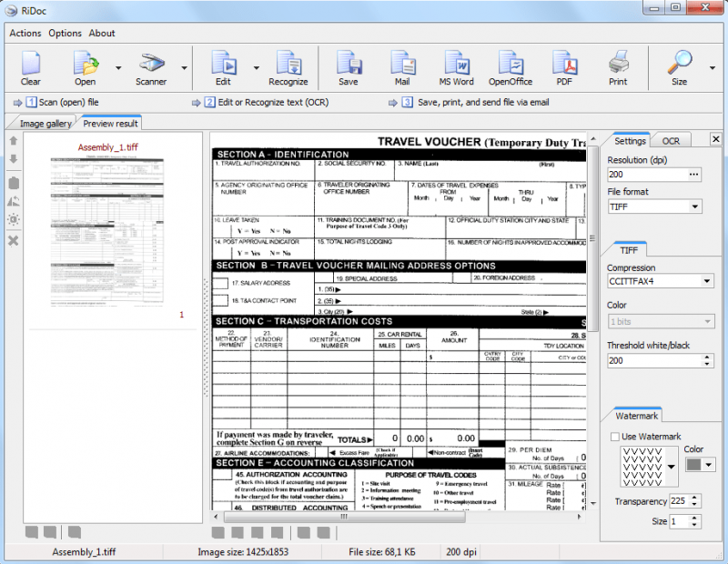Click the Resolution ellipsis button
The height and width of the screenshot is (564, 728).
click(x=693, y=175)
